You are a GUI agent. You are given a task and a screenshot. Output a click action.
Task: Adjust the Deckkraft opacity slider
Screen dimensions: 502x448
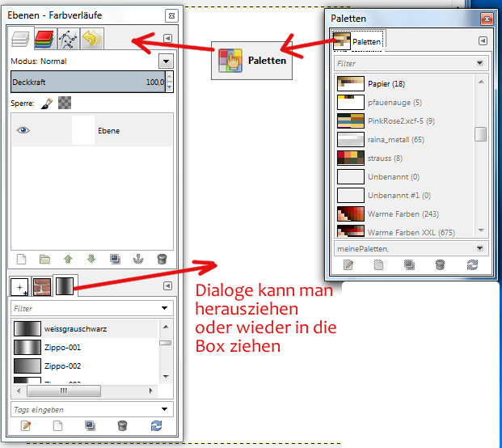[x=88, y=82]
